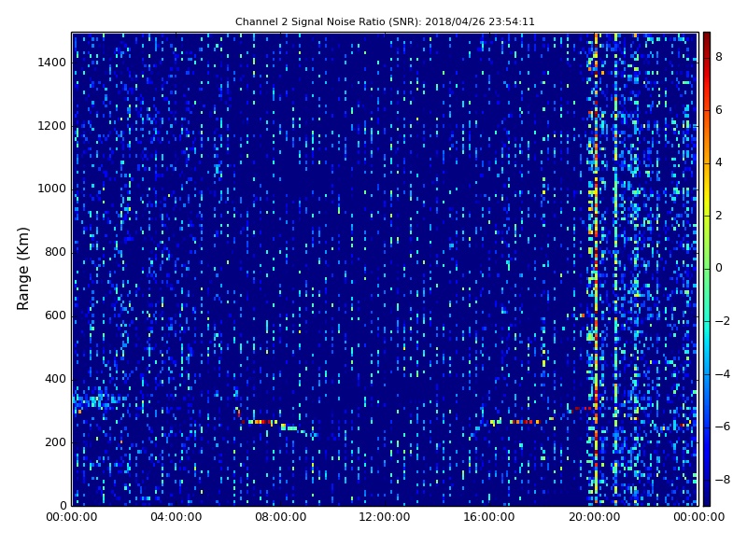Click the 1000 range tick label

point(52,189)
